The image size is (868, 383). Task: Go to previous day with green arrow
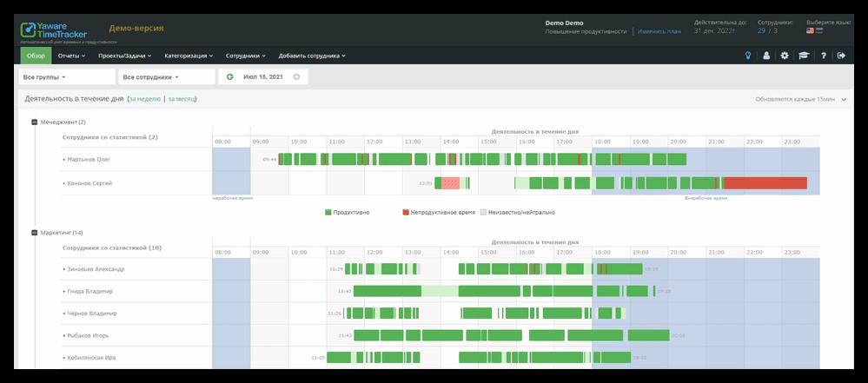(x=229, y=77)
